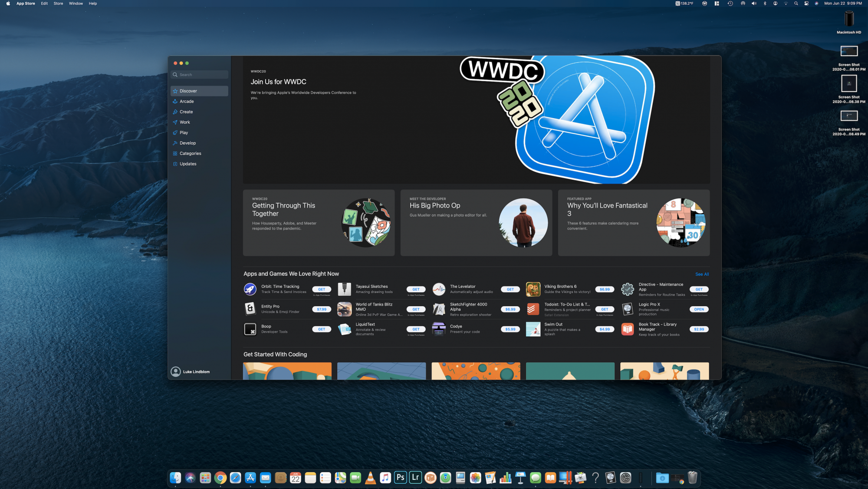Buy Codye for $5.99
The image size is (868, 489).
[x=510, y=329]
